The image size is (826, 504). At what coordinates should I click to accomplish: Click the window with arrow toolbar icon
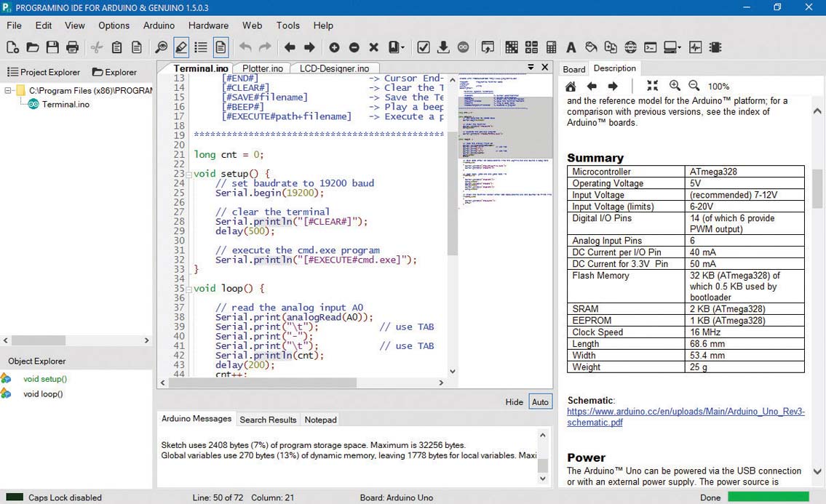(x=488, y=47)
